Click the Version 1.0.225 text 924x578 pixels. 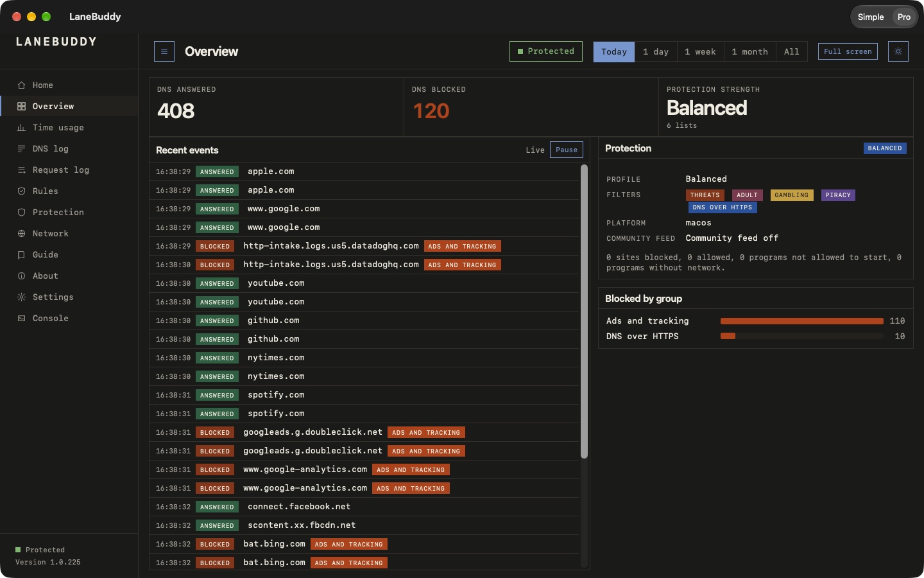tap(48, 562)
